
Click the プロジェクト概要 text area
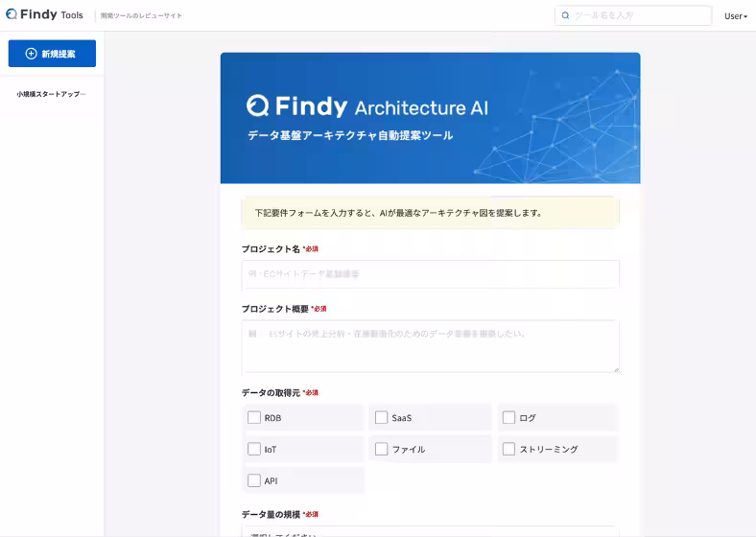point(430,346)
